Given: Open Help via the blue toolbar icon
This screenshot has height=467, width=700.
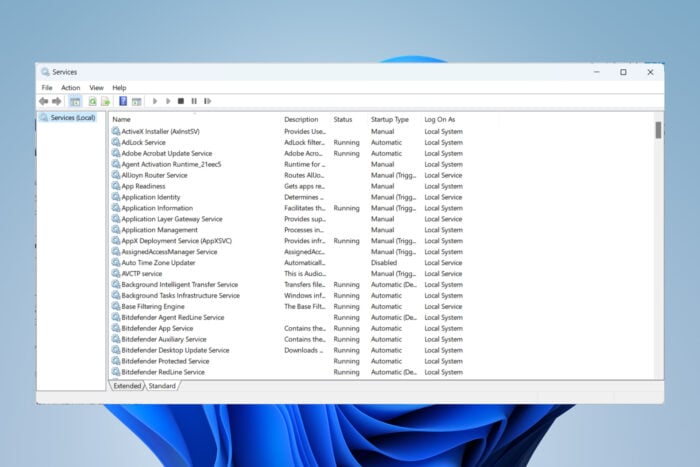Looking at the screenshot, I should coord(123,101).
